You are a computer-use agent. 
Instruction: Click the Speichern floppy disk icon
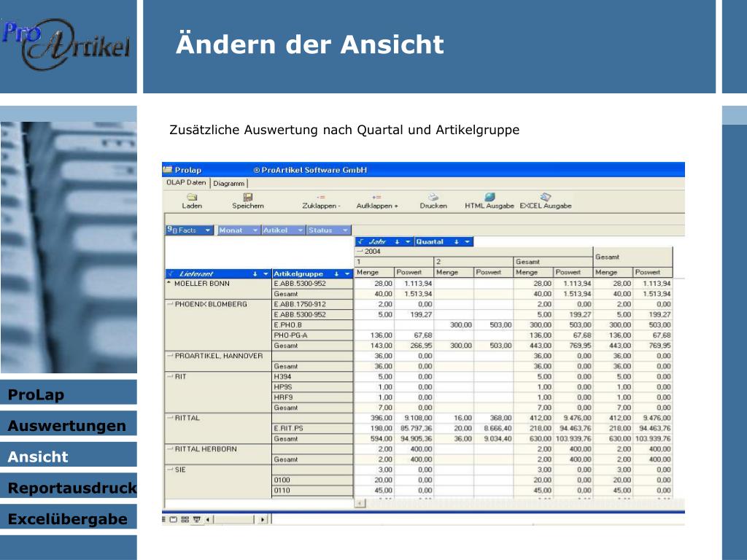pos(248,197)
